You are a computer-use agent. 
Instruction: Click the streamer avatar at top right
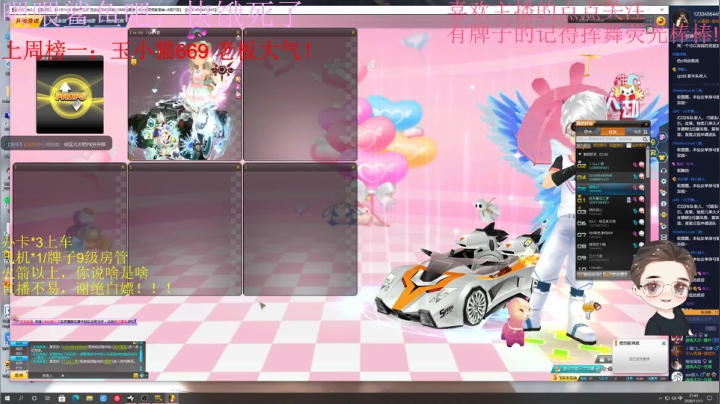[682, 19]
